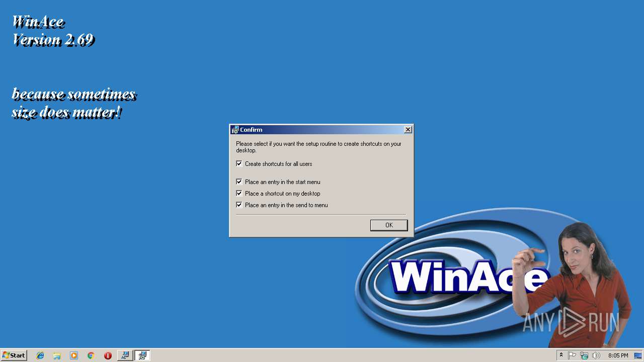Toggle Place an entry in the send to menu
This screenshot has width=644, height=362.
(x=239, y=205)
